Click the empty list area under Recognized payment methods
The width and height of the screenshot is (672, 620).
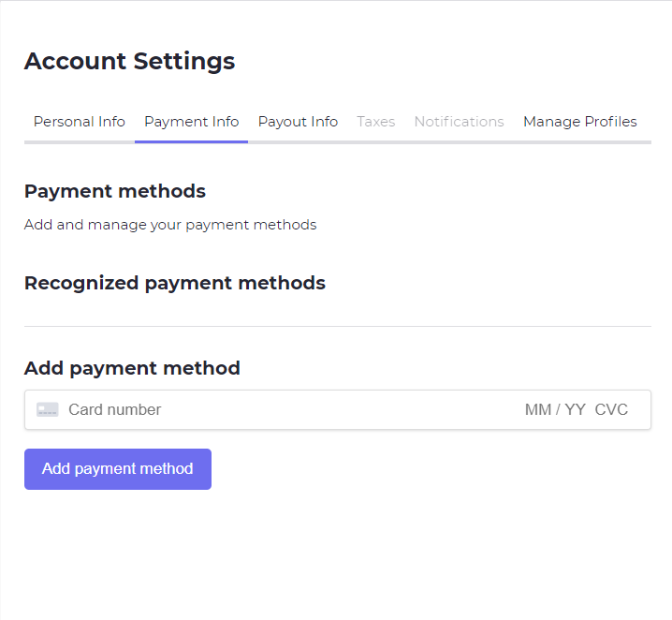338,310
